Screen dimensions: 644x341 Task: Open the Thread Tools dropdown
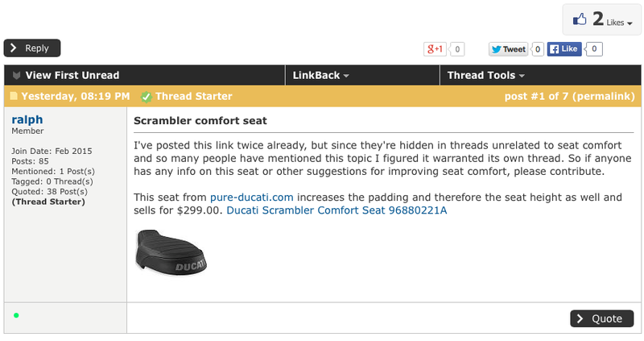[485, 75]
